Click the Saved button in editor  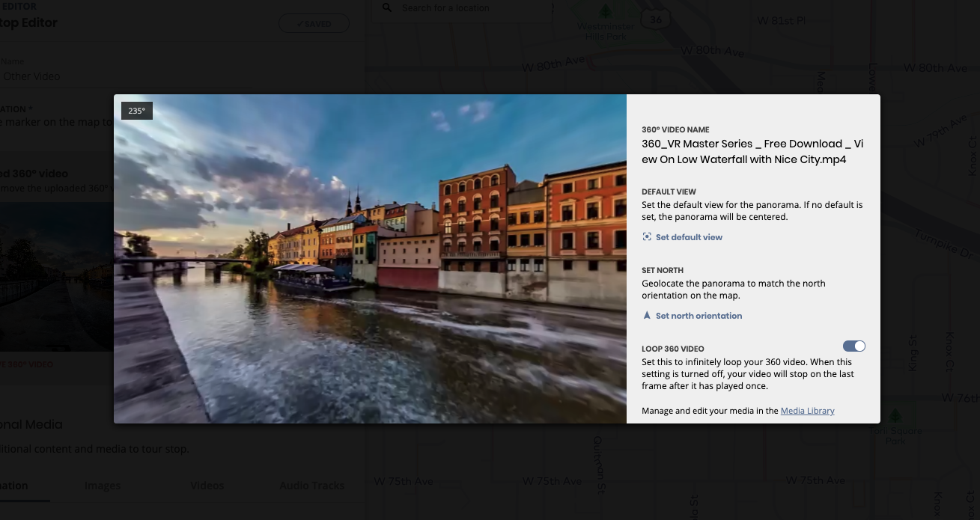(314, 24)
